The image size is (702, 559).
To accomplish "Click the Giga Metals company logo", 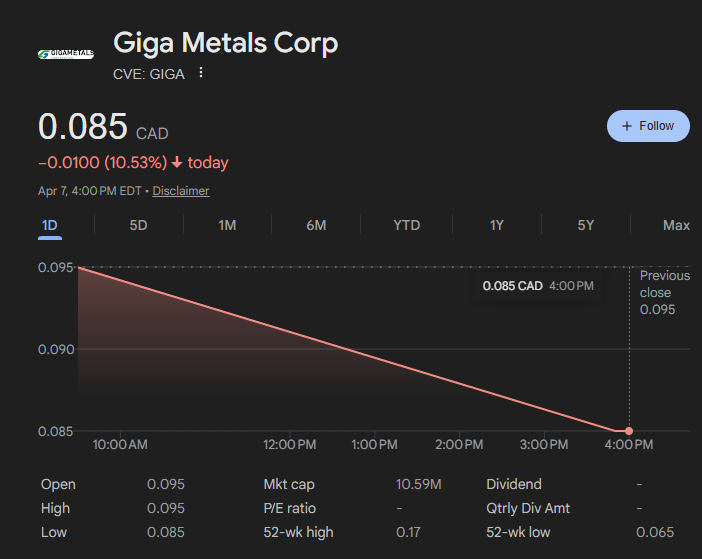I will (x=65, y=54).
